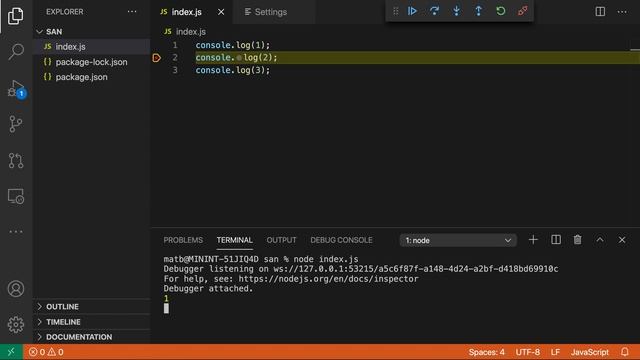Viewport: 640px width, 360px height.
Task: Click the debugger ws://127.0.0.1 address
Action: [x=416, y=269]
